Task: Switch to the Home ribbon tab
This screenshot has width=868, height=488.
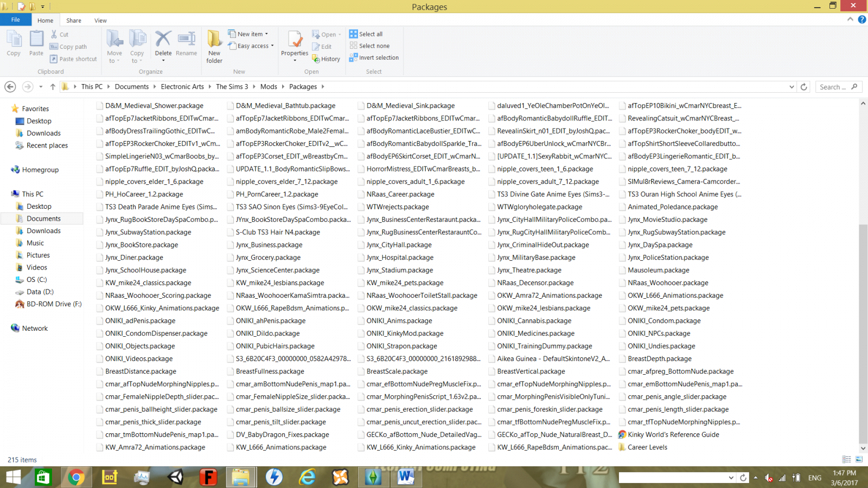Action: [x=46, y=21]
